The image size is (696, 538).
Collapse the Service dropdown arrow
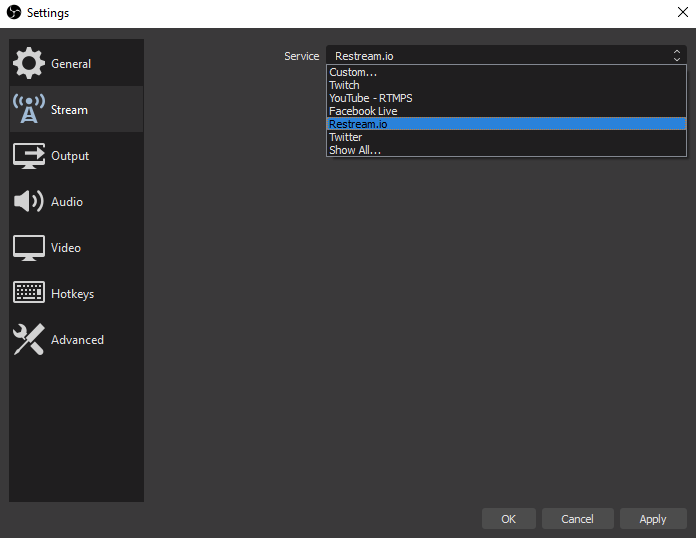[677, 56]
